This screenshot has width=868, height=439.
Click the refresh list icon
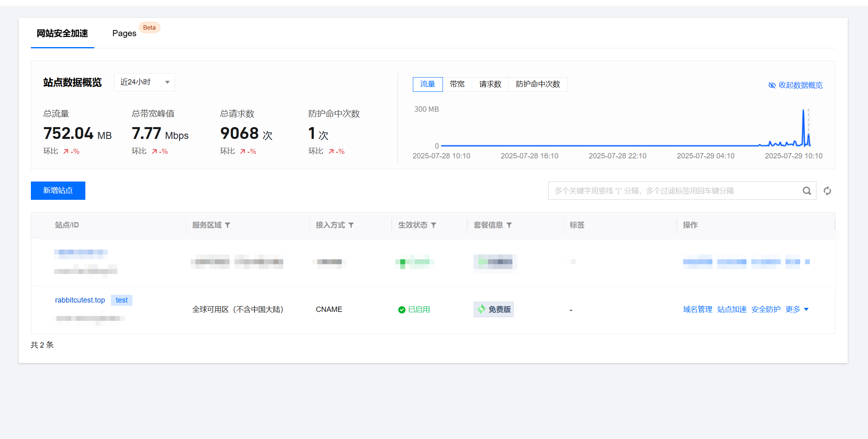[827, 191]
